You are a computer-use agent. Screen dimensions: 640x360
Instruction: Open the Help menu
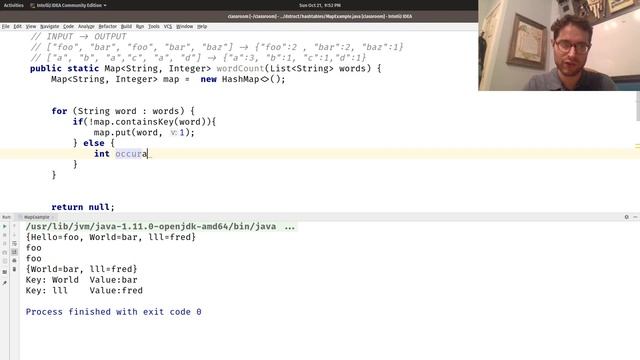coord(202,27)
